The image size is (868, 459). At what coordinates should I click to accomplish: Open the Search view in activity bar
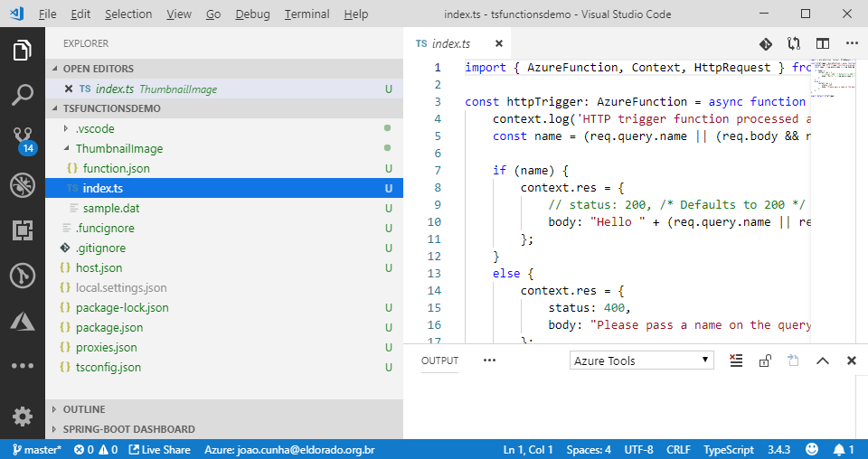click(x=22, y=95)
